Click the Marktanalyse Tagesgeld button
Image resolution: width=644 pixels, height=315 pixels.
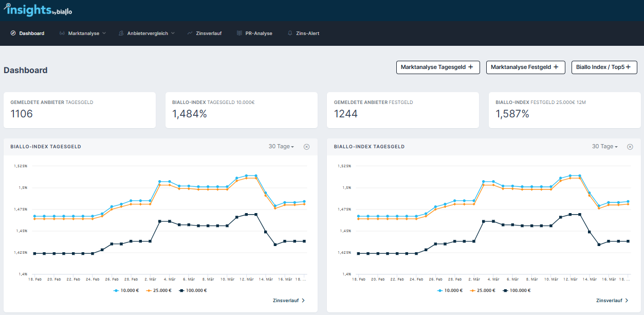pos(437,67)
